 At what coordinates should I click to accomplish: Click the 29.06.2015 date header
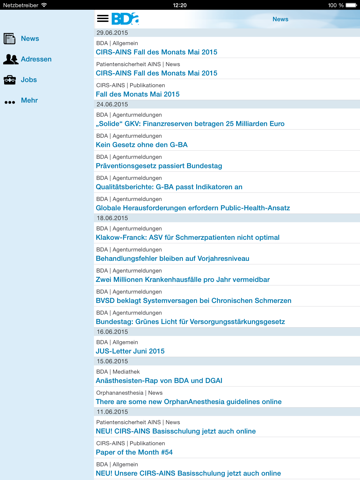[227, 33]
